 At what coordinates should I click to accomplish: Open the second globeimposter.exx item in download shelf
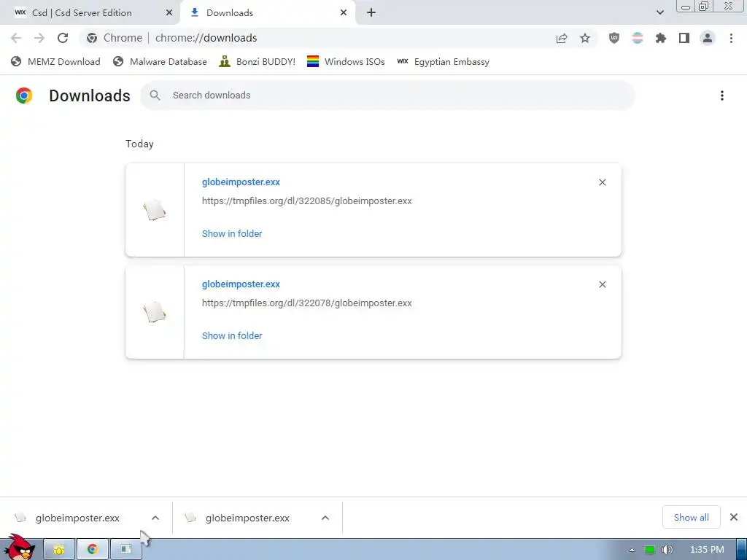coord(247,518)
